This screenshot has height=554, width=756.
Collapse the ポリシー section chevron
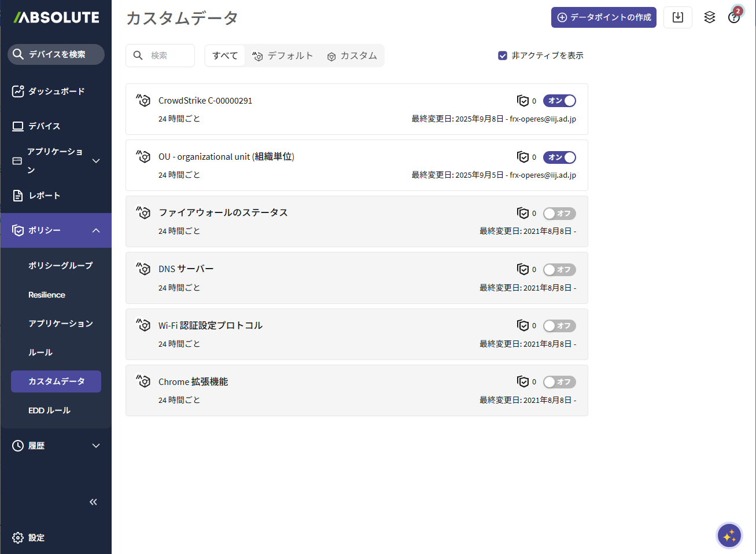[x=96, y=230]
